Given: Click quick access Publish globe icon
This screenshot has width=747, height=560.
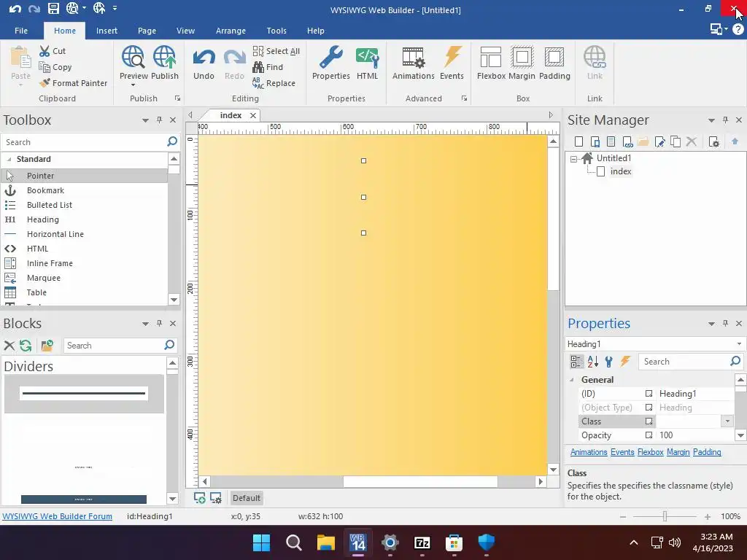Looking at the screenshot, I should click(99, 8).
